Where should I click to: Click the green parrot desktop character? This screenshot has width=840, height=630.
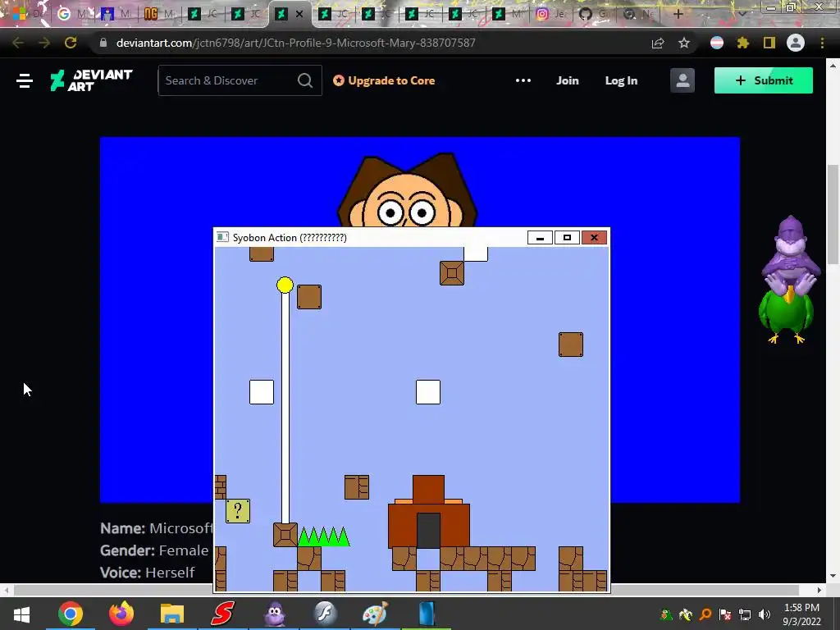click(x=786, y=316)
